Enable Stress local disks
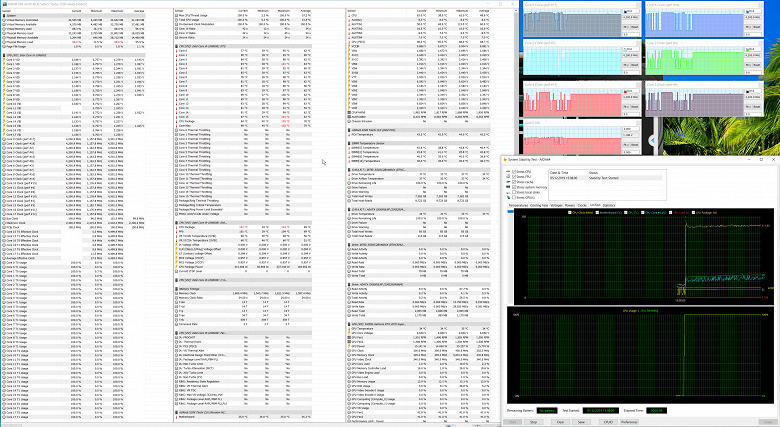Image resolution: width=780 pixels, height=427 pixels. click(514, 192)
